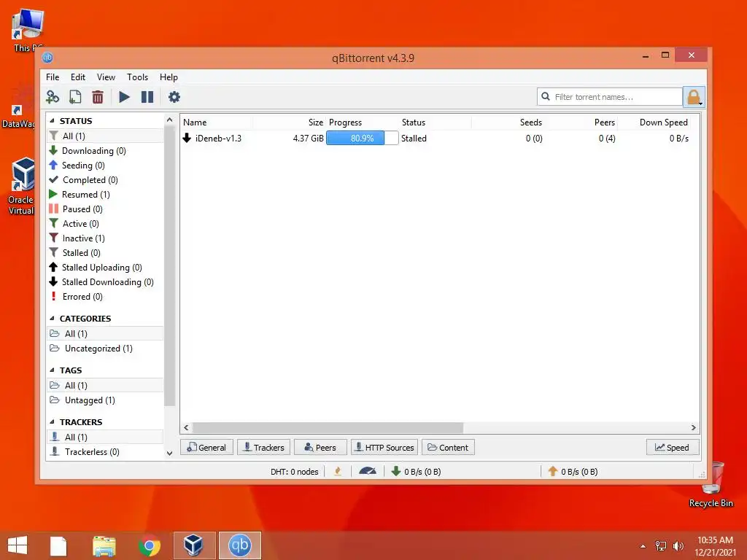Select All (1) under Categories

105,334
